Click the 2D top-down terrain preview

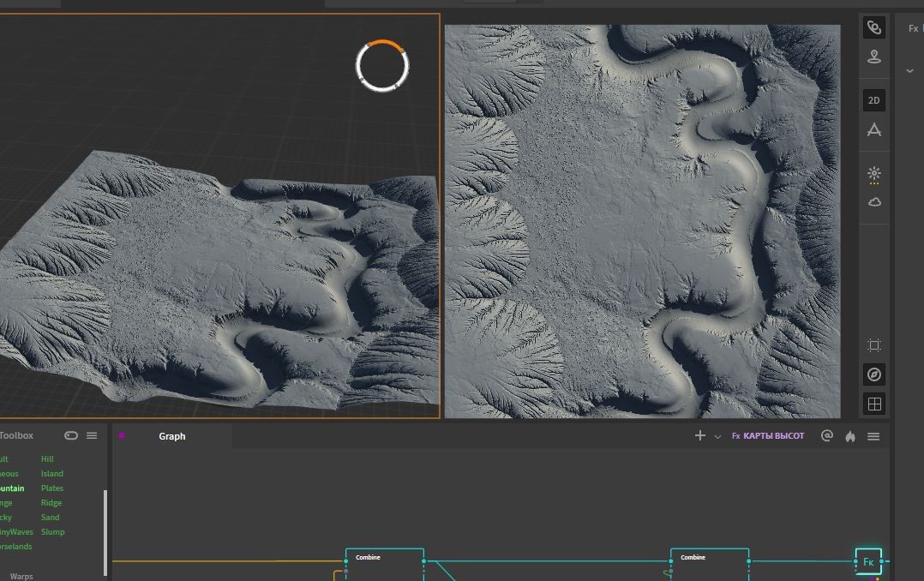tap(642, 221)
